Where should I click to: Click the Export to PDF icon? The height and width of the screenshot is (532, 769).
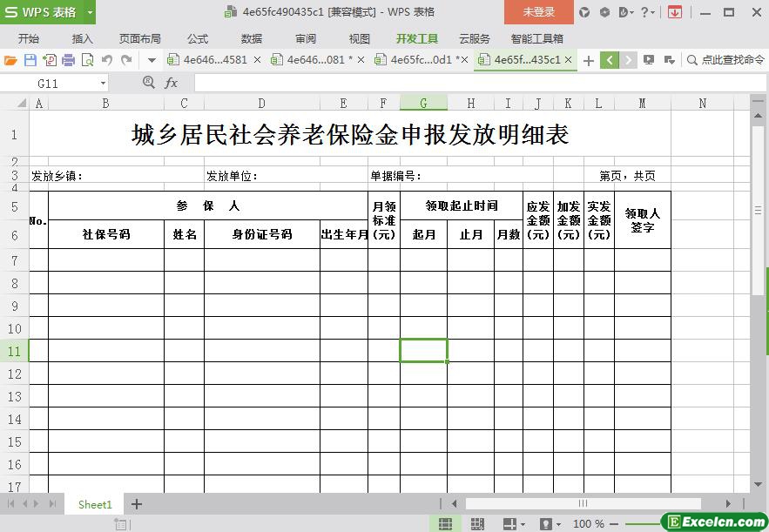(x=50, y=60)
